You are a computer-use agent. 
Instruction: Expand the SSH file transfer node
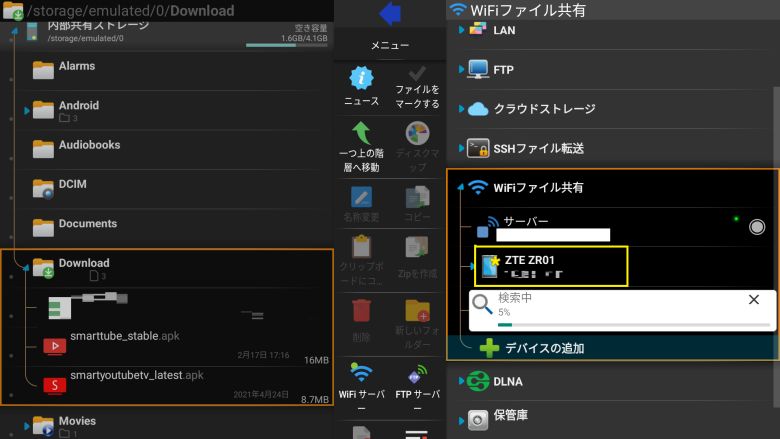[461, 148]
